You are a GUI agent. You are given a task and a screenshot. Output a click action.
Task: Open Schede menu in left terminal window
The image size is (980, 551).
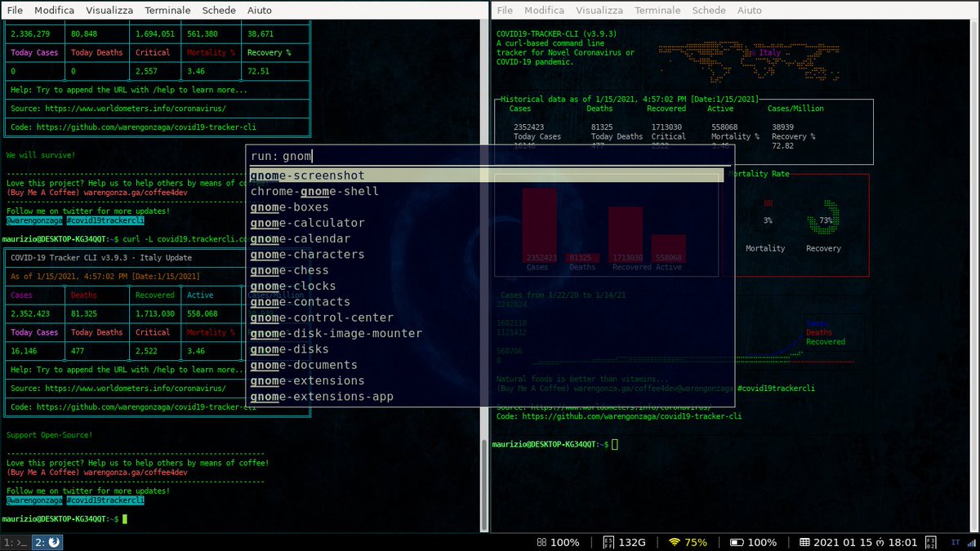click(x=219, y=11)
